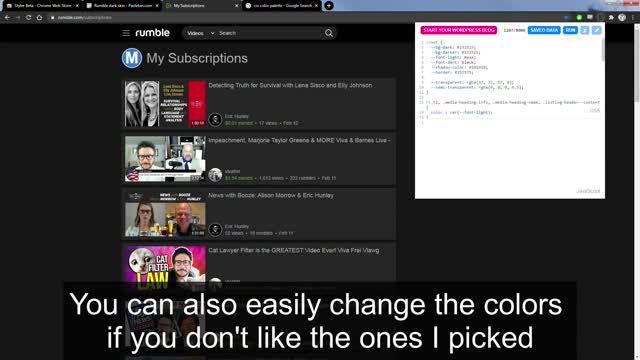Click channel avatar on News with Booze

(215, 229)
